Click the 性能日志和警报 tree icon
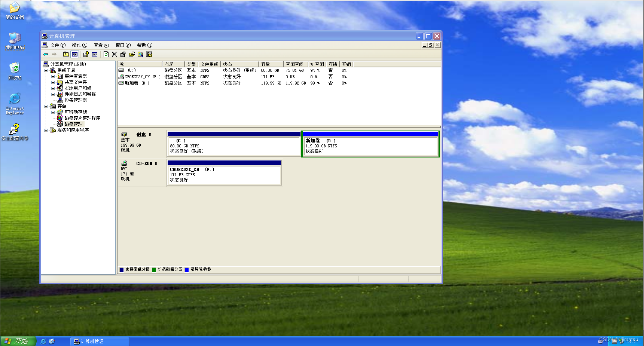 (60, 94)
